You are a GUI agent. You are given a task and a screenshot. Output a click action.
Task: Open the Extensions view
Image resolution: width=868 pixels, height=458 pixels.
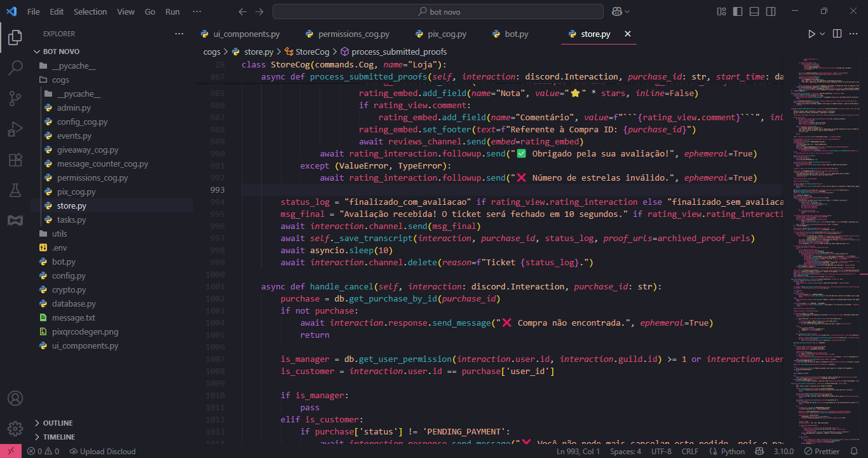(x=15, y=160)
